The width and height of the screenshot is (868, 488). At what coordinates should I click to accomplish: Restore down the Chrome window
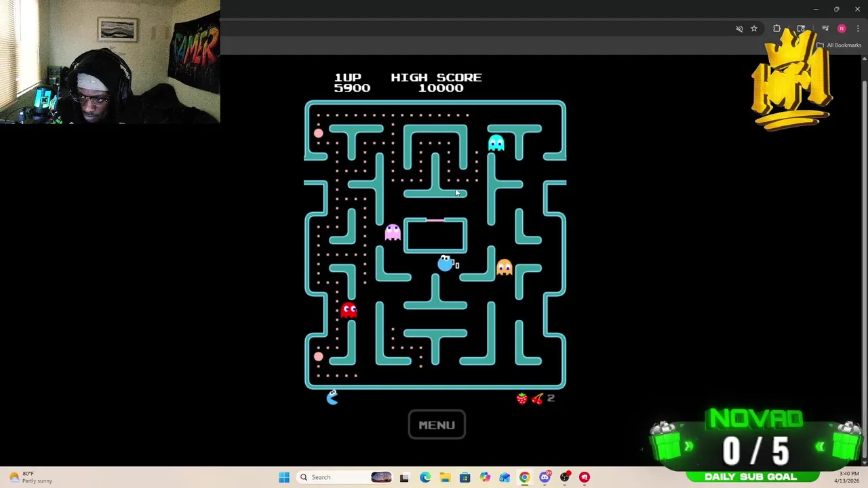pos(836,9)
